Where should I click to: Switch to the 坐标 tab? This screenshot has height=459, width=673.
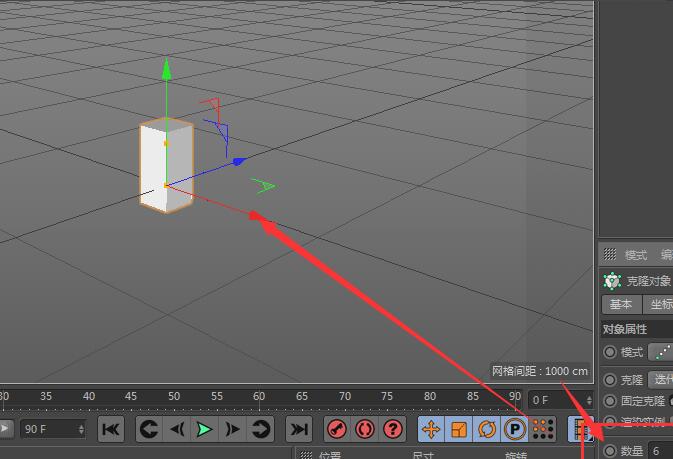658,304
